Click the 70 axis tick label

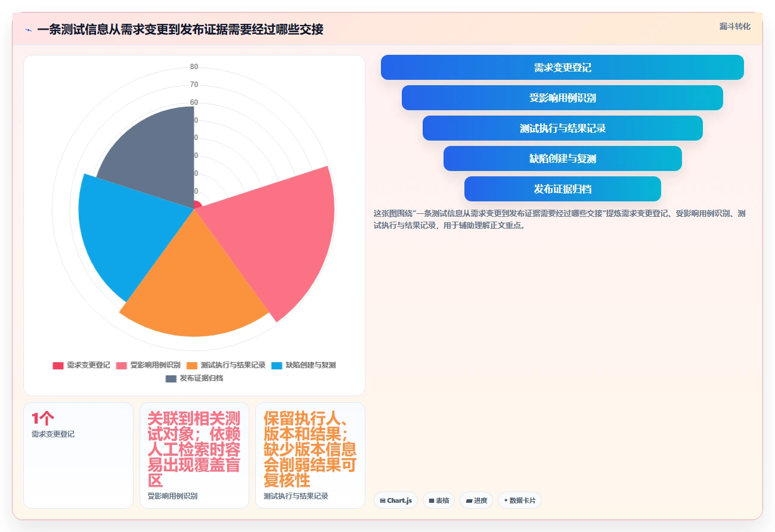click(194, 85)
